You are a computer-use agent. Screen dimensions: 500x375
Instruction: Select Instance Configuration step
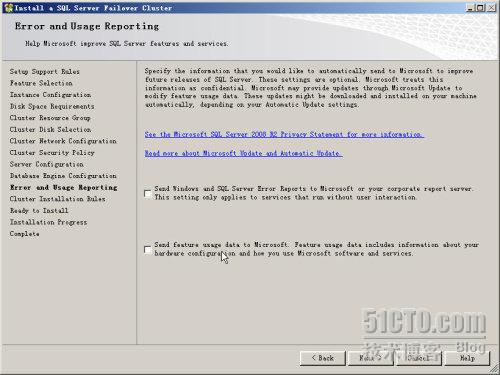point(50,95)
